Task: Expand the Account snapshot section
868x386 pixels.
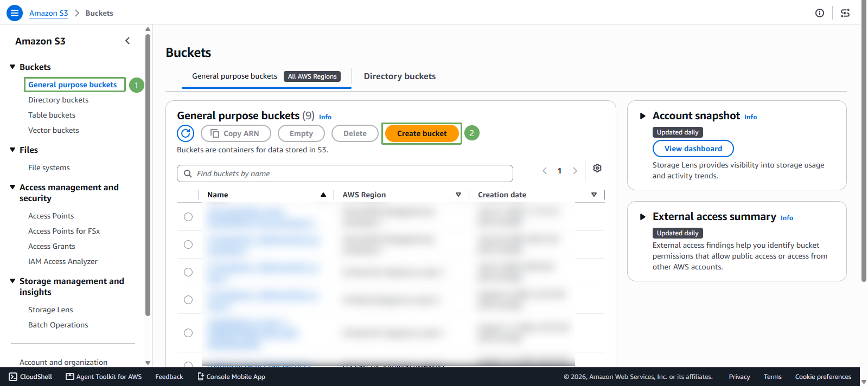Action: point(643,116)
